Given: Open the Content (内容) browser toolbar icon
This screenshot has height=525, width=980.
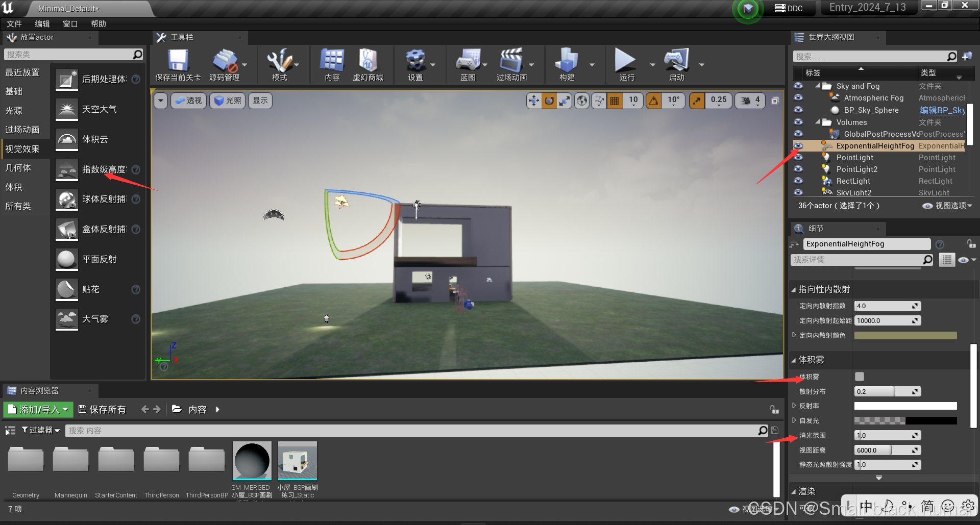Looking at the screenshot, I should point(332,61).
